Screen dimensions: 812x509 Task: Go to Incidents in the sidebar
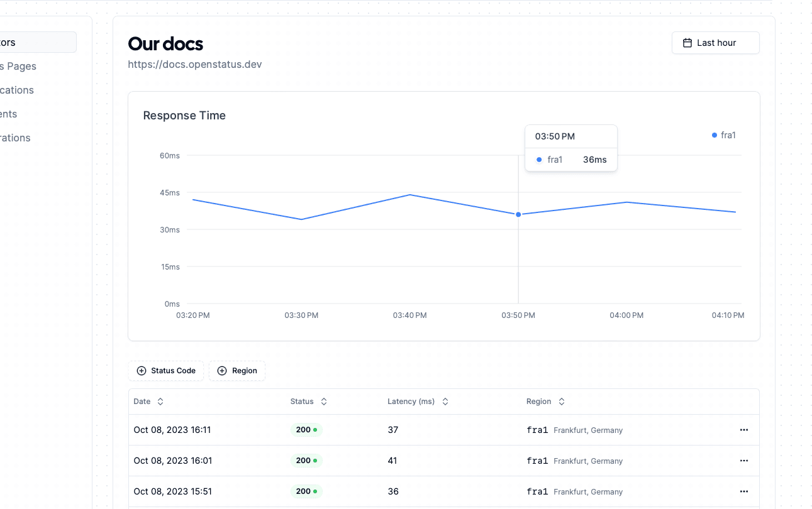coord(8,114)
